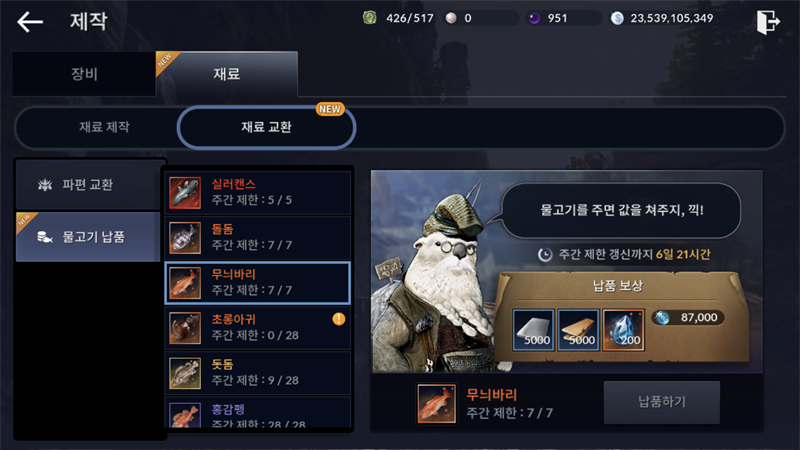Click the orange alert icon on 초롱아귀
Image resolution: width=800 pixels, height=450 pixels.
pos(339,319)
